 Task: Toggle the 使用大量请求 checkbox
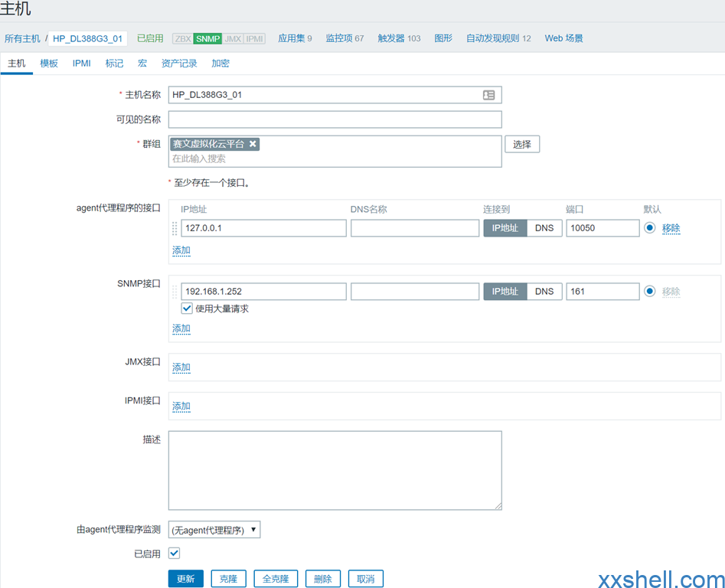[187, 309]
